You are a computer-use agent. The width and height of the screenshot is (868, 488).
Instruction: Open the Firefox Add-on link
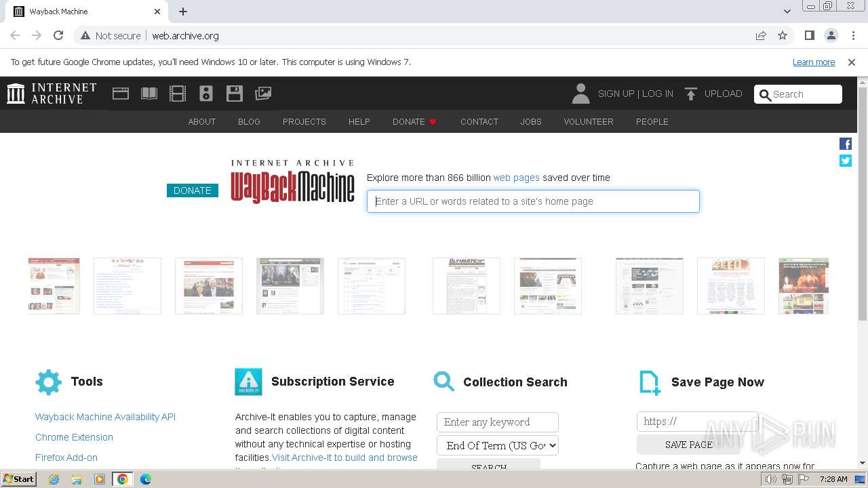click(66, 457)
